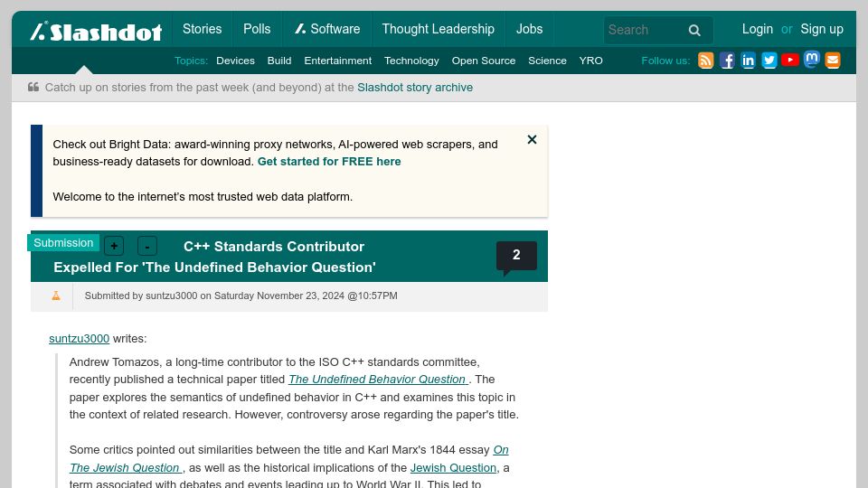
Task: Click the quote icon beside archive notice
Action: pos(33,87)
